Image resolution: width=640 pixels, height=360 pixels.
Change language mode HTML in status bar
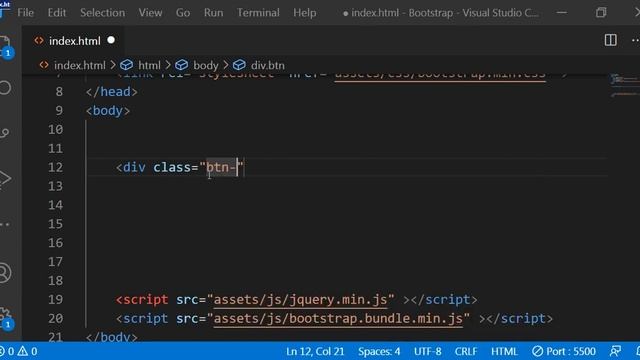[x=504, y=351]
